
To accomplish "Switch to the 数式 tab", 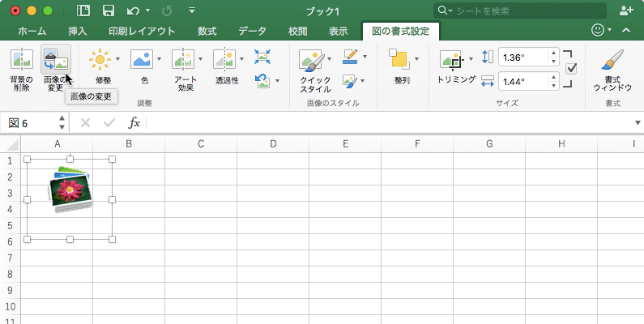I will 207,31.
